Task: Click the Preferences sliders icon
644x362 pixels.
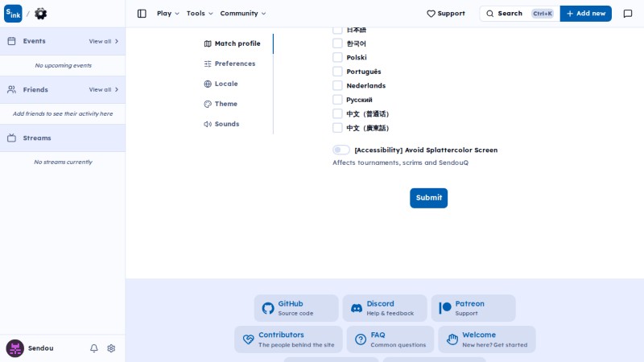Action: (x=208, y=64)
